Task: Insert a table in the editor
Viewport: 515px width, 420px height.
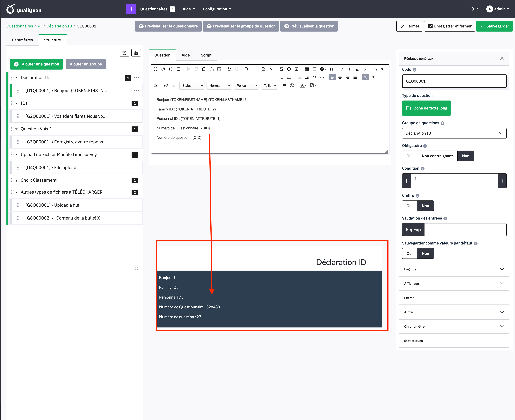Action: pos(307,69)
